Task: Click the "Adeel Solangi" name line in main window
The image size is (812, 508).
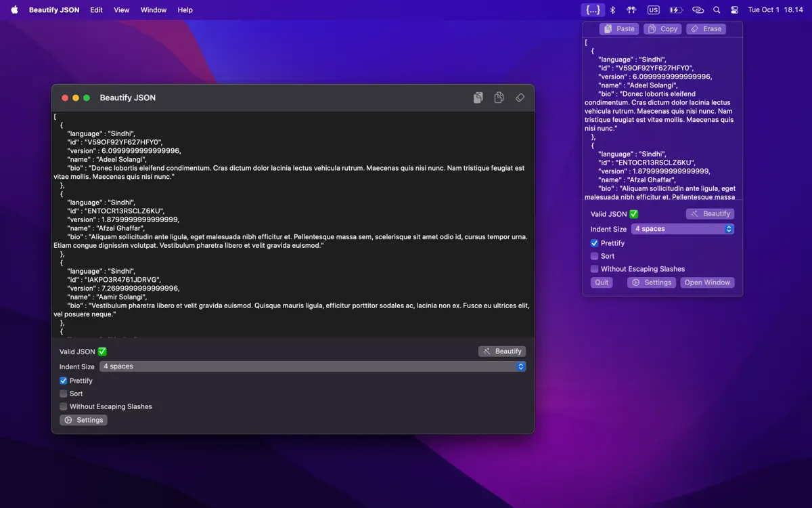Action: (107, 159)
